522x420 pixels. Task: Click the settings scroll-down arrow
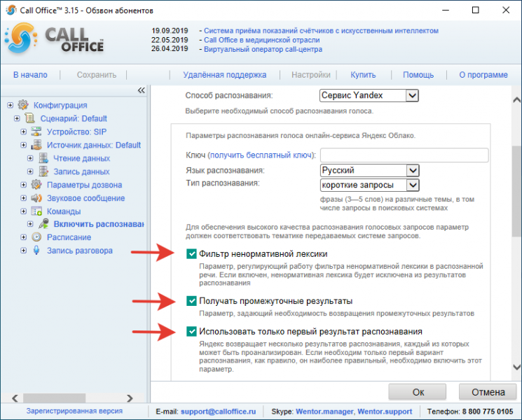516,367
